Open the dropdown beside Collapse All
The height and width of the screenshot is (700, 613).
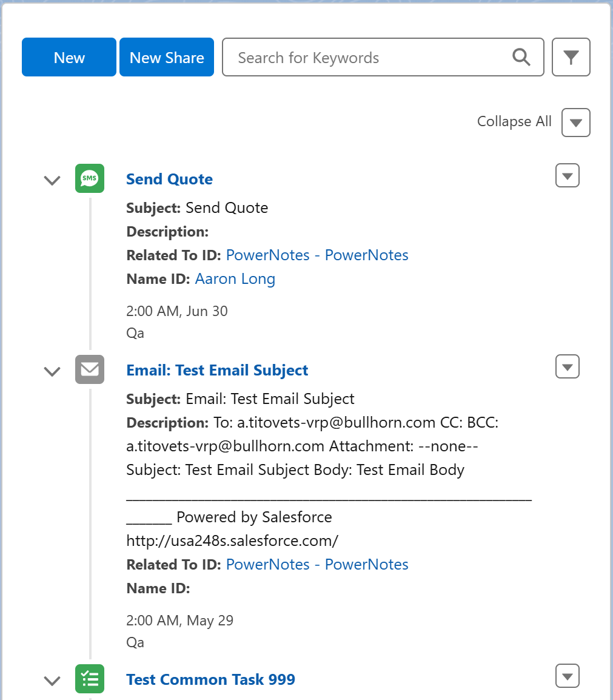(576, 123)
